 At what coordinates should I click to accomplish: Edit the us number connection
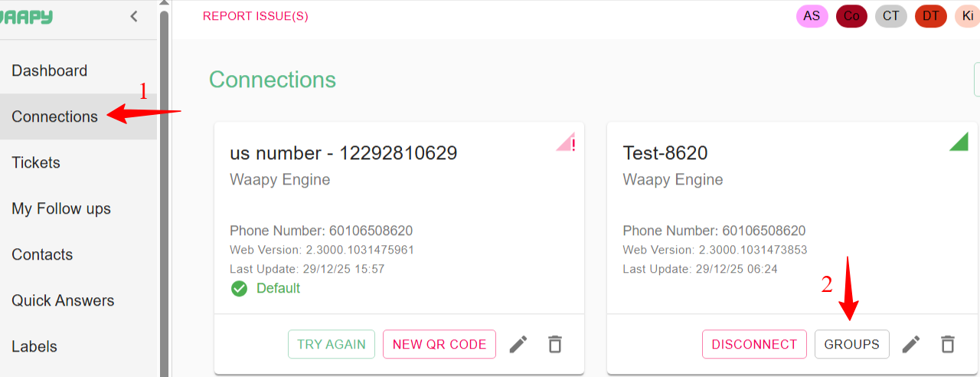(518, 344)
